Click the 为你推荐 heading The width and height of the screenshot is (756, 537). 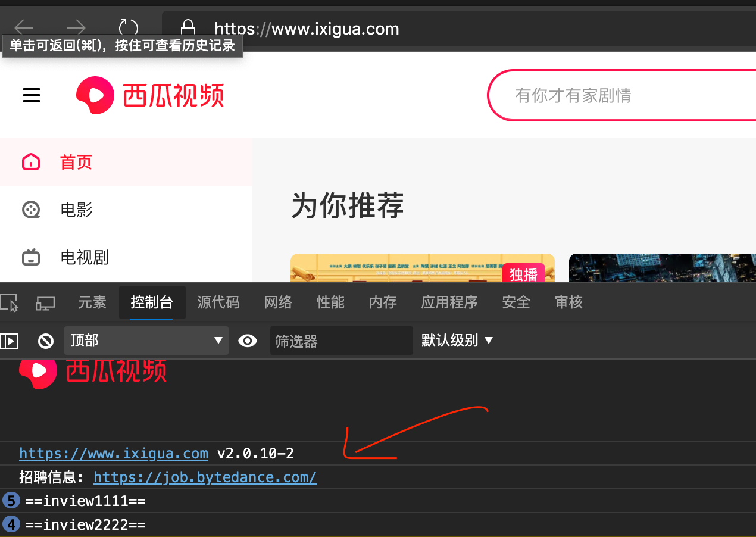(x=348, y=206)
